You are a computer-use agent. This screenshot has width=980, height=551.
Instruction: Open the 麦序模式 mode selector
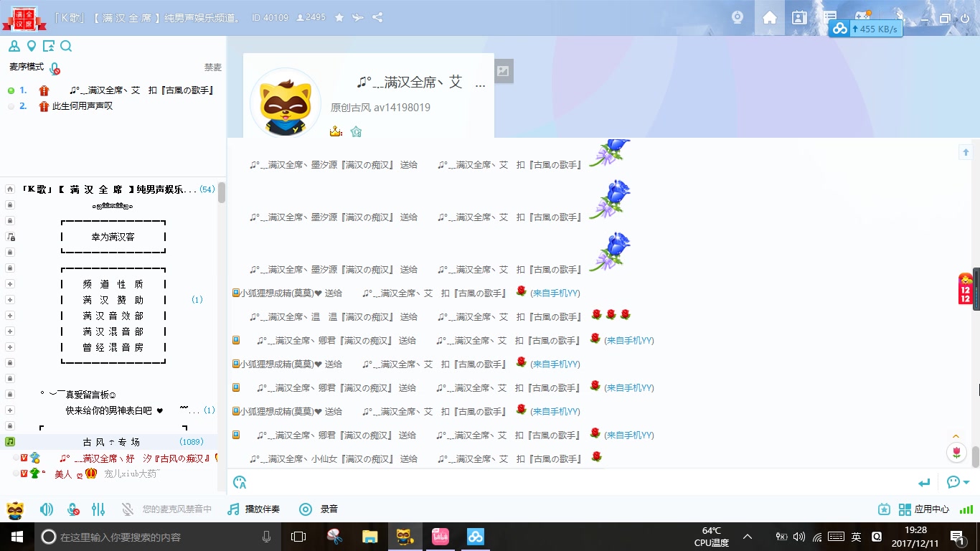(x=27, y=67)
